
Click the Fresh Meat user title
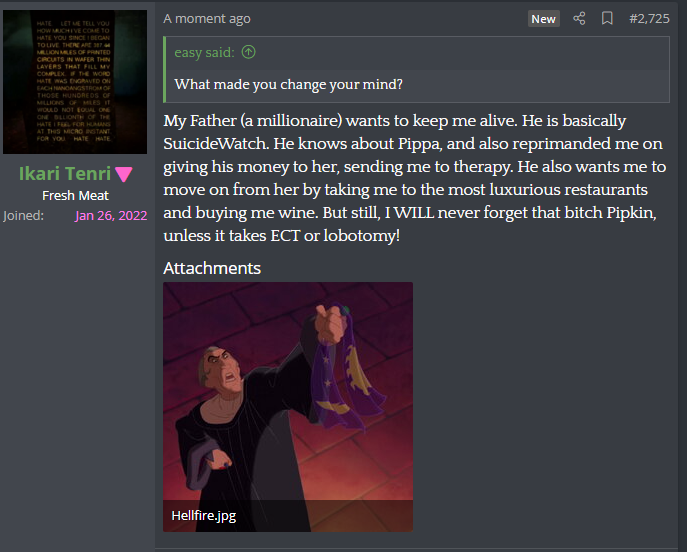click(75, 195)
